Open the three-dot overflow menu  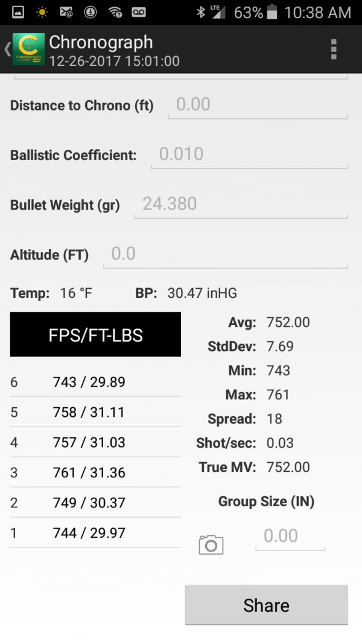pos(334,50)
